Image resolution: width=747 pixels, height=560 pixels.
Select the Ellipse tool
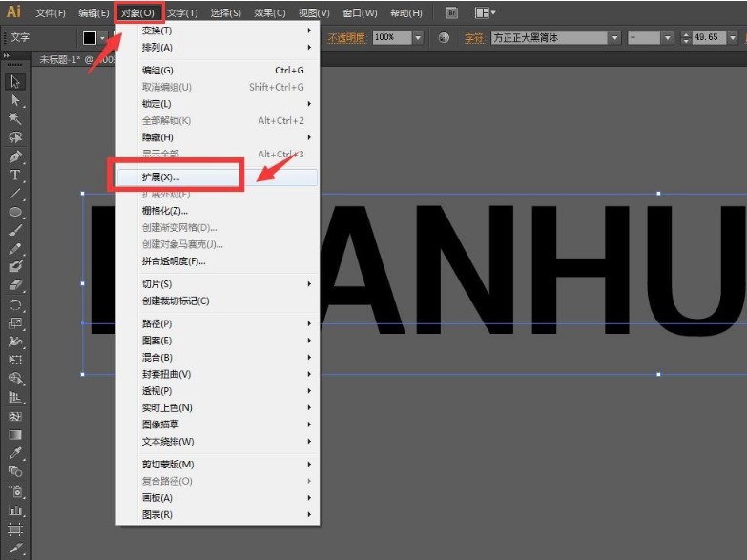(x=15, y=212)
